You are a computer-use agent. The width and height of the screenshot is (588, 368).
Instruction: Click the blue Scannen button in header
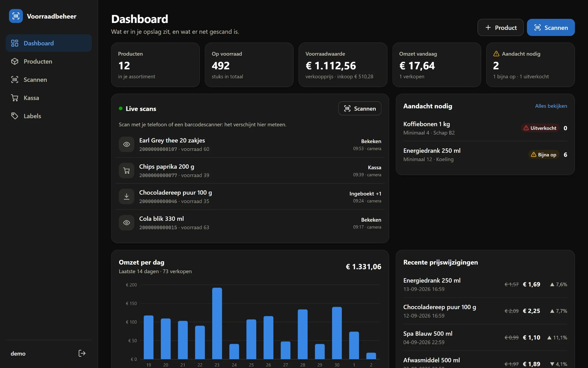click(551, 27)
